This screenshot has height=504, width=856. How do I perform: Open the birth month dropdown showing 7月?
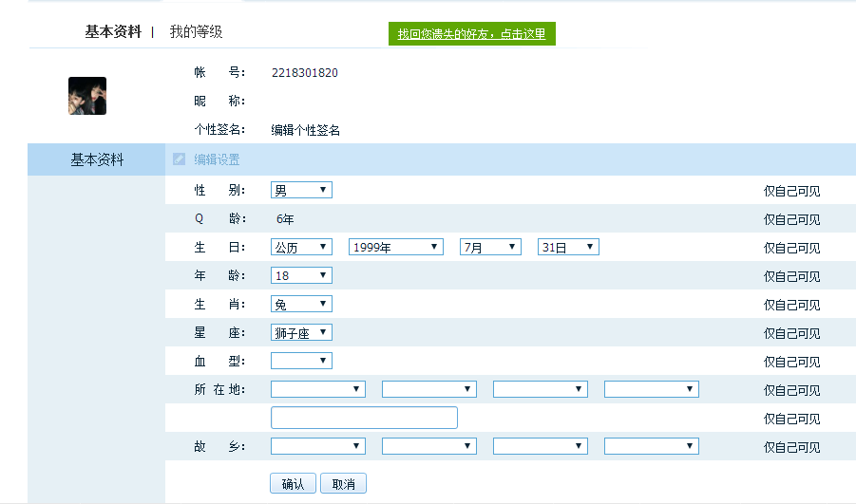(490, 247)
